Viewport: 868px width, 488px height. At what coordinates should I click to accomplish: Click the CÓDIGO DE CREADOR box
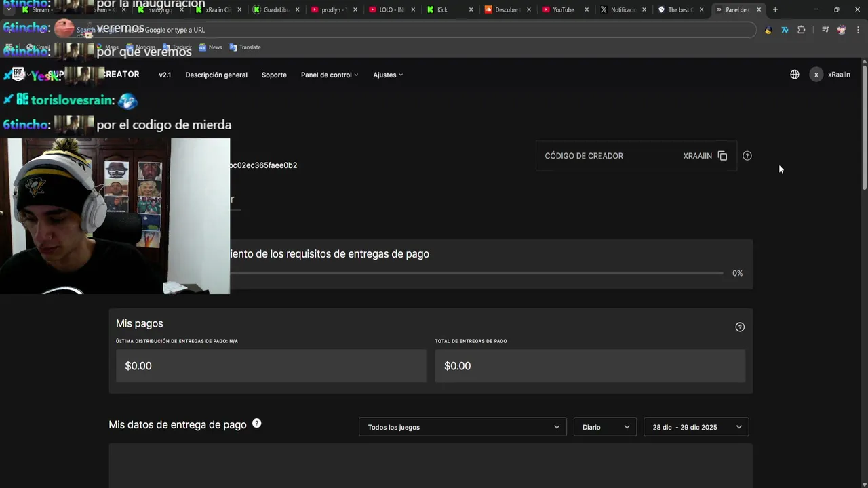[636, 156]
